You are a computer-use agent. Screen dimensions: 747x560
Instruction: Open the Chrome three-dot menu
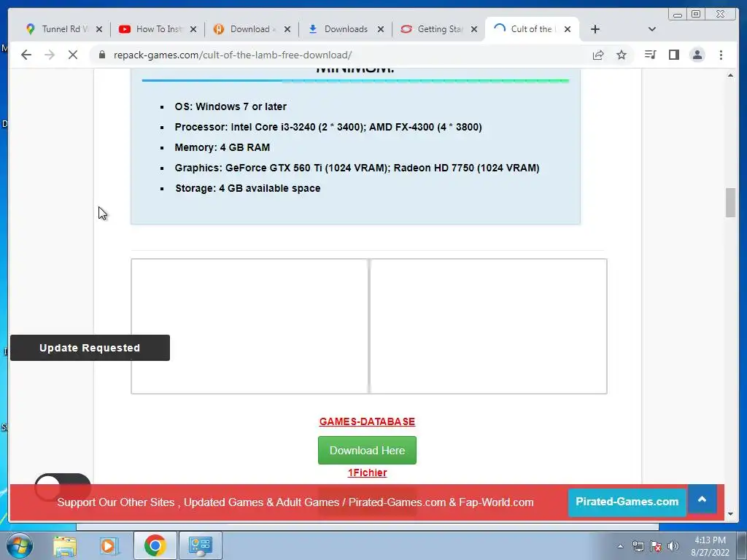[x=721, y=55]
